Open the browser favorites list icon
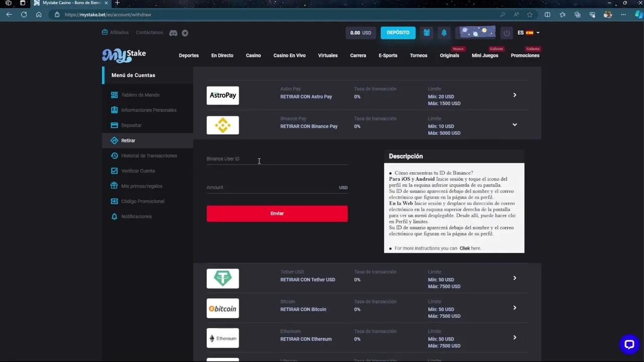Screen dimensions: 644x362 click(562, 15)
